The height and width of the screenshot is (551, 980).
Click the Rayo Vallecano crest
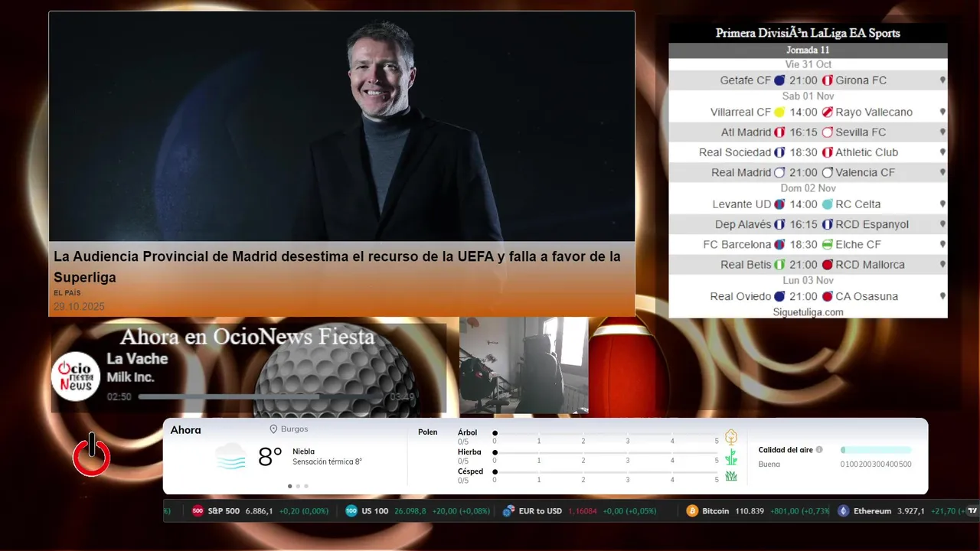pyautogui.click(x=827, y=112)
